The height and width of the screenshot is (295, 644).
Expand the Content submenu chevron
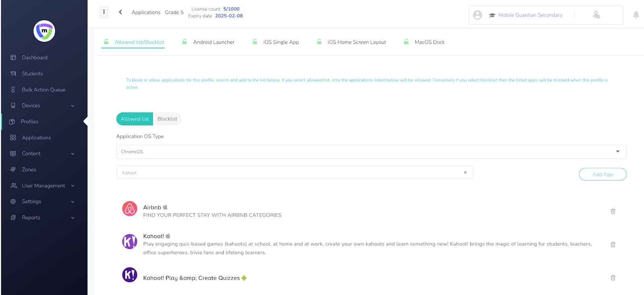(x=73, y=154)
